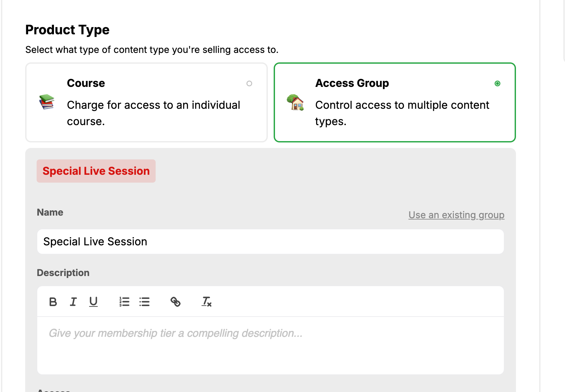
Task: Add a hyperlink using link icon
Action: 176,302
